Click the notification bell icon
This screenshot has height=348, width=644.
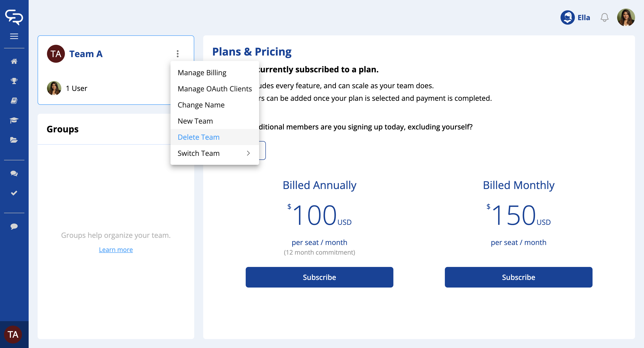point(604,17)
